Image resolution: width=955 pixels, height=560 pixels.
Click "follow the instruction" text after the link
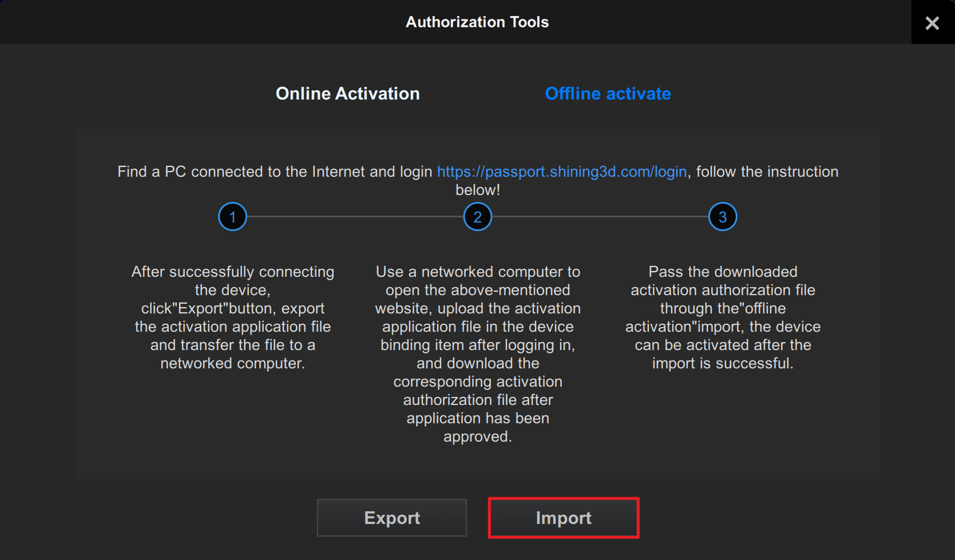[x=767, y=172]
